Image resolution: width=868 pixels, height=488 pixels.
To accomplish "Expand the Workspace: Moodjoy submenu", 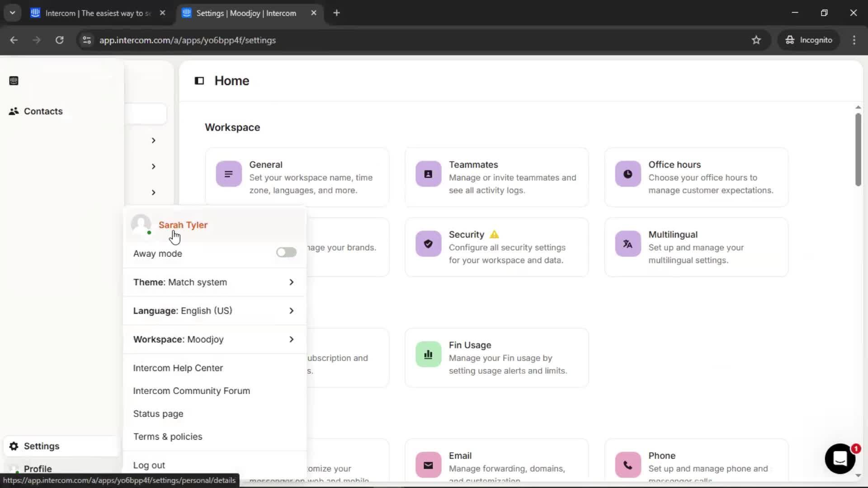I will pyautogui.click(x=214, y=339).
